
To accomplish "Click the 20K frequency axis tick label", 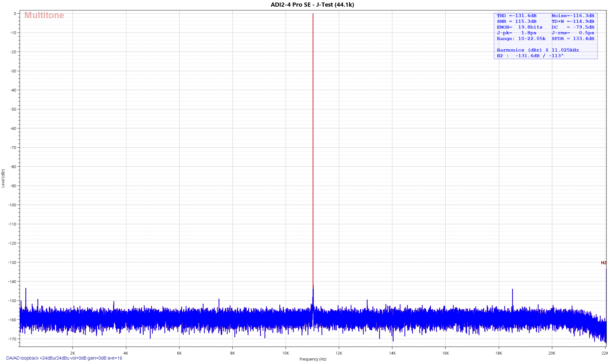I will (x=552, y=353).
